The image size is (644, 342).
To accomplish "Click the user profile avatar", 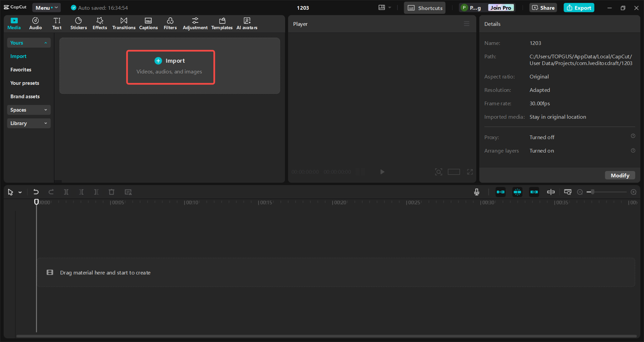I will [463, 8].
